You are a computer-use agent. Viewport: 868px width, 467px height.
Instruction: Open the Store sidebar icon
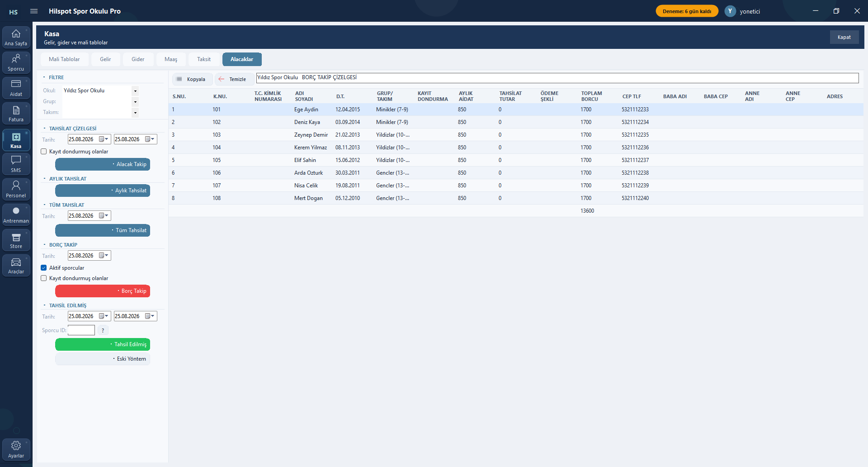(16, 240)
